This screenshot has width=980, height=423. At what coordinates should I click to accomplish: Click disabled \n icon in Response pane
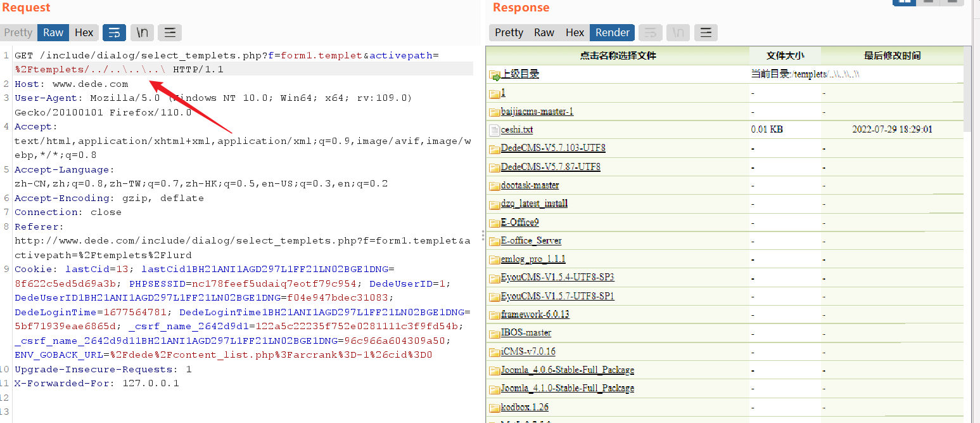point(678,32)
